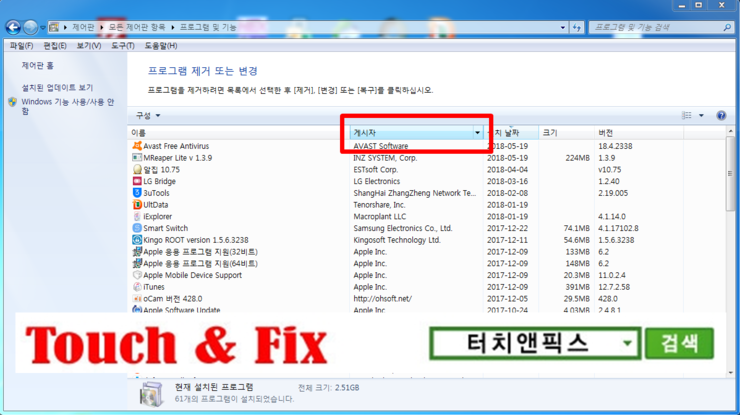Image resolution: width=740 pixels, height=415 pixels.
Task: Select UltData icon
Action: [x=137, y=205]
